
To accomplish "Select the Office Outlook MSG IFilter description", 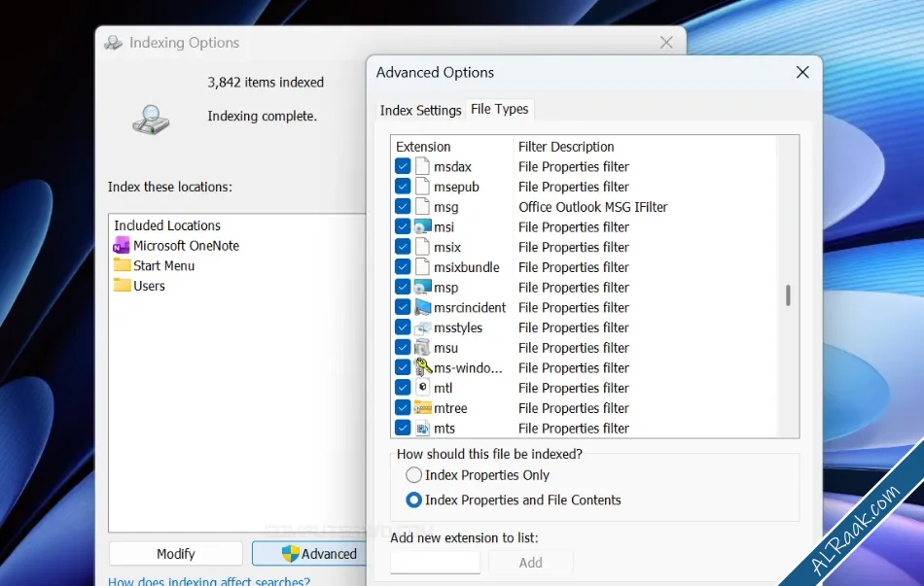I will [593, 207].
